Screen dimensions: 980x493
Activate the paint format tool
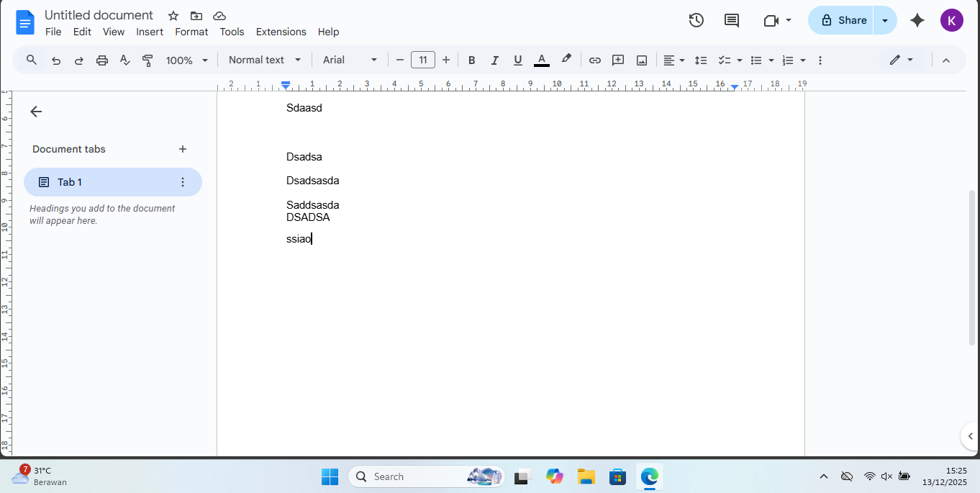coord(148,60)
